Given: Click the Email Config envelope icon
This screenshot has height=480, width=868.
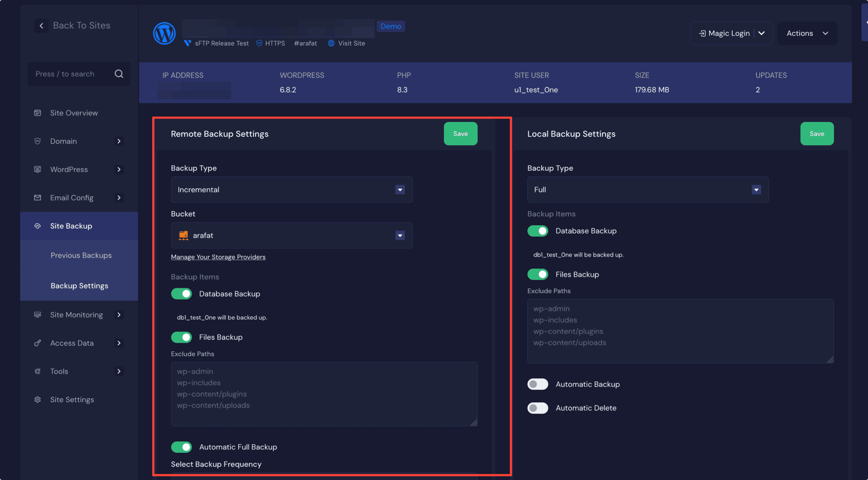Looking at the screenshot, I should [37, 197].
